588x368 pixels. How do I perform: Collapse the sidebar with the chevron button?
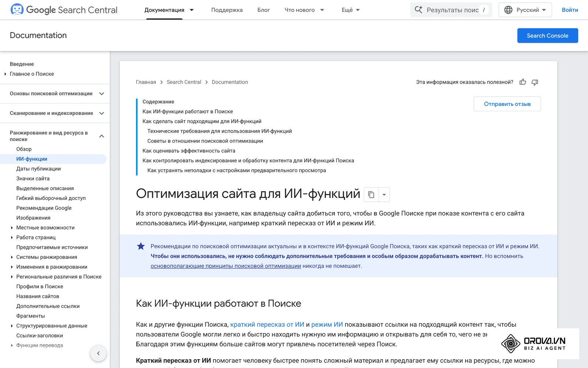(98, 353)
